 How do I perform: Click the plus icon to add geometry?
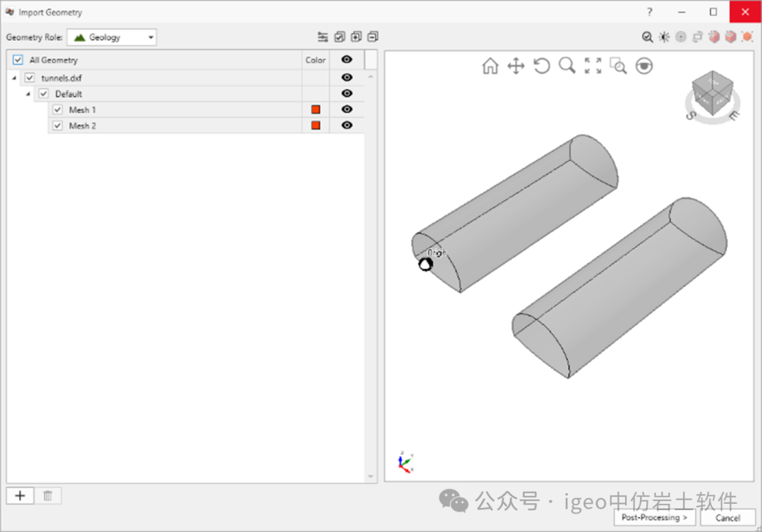click(x=20, y=496)
